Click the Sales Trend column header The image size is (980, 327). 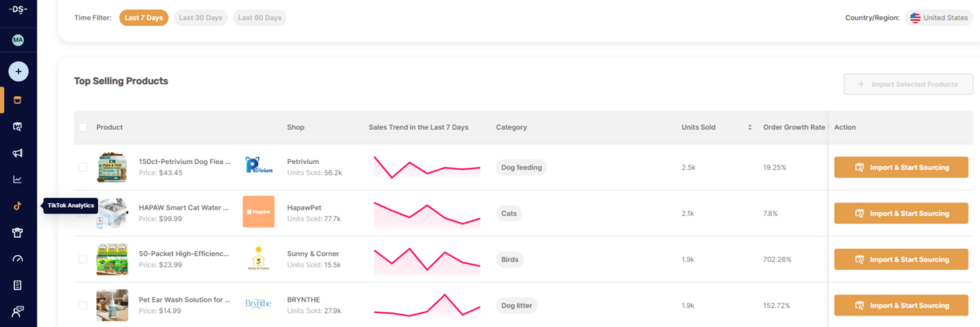click(x=419, y=127)
